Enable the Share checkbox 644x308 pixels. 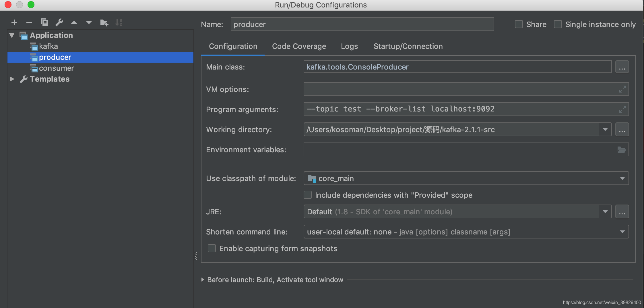point(519,24)
